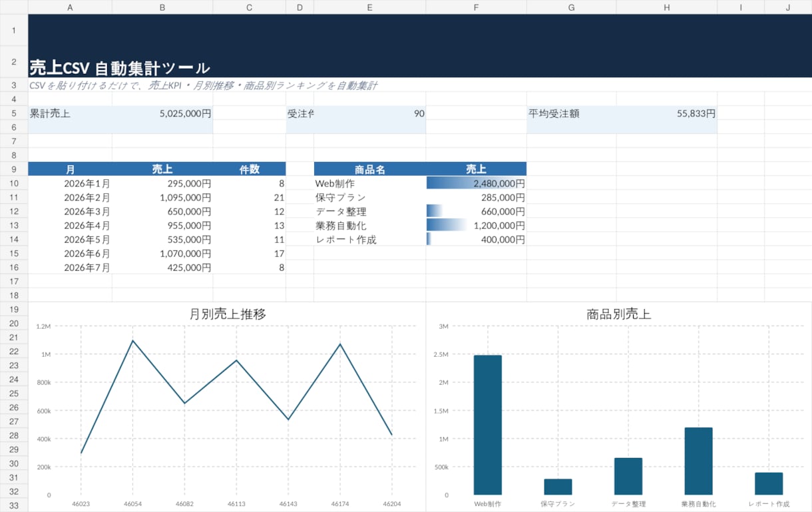Viewport: 812px width, 512px height.
Task: Click the 月 table header
Action: tap(70, 169)
